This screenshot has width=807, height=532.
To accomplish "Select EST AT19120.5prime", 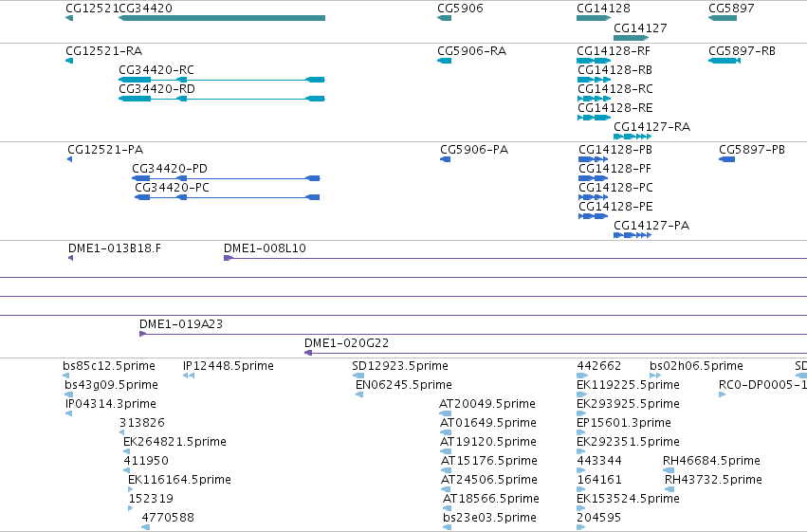I will click(488, 442).
